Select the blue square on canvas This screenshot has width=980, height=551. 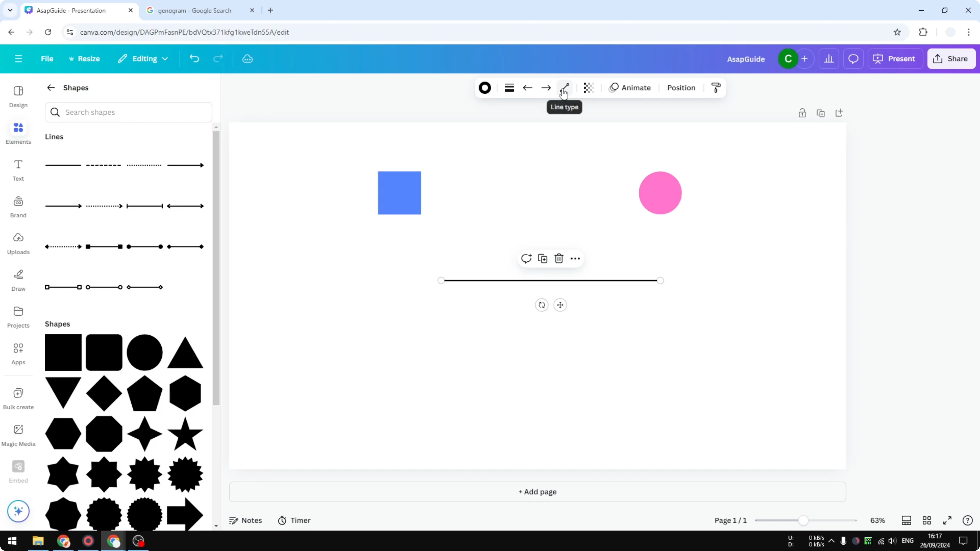pos(399,193)
